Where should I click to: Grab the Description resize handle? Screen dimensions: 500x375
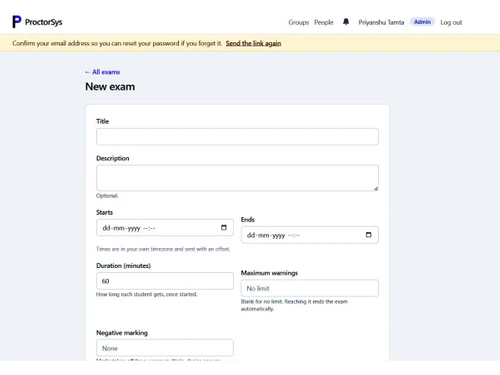pyautogui.click(x=376, y=189)
